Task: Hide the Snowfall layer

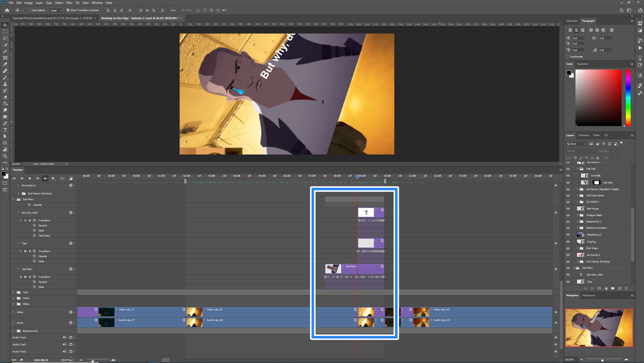Action: [568, 176]
